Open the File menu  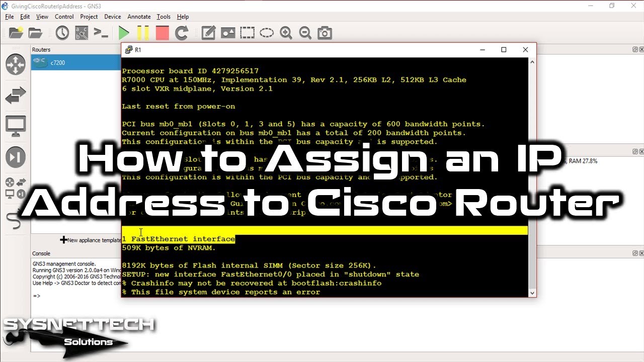(x=10, y=17)
